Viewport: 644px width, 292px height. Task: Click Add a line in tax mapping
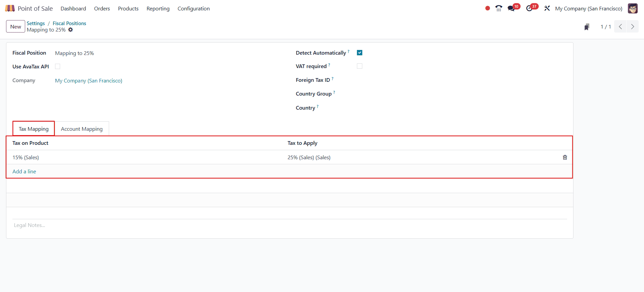point(24,171)
